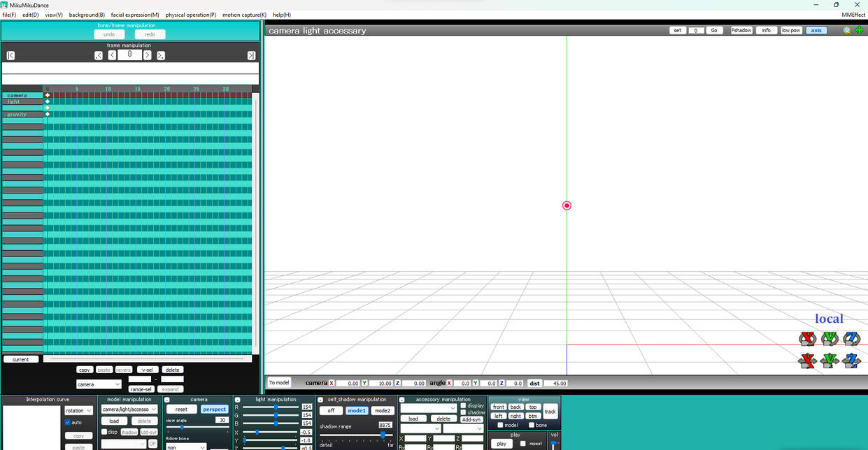Open the edit(D) menu

(x=30, y=15)
